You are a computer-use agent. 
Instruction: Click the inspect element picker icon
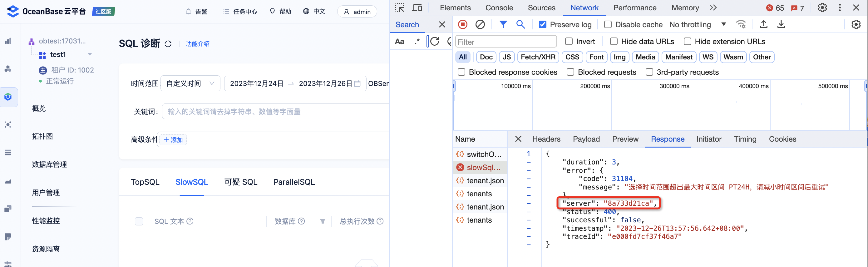pyautogui.click(x=400, y=8)
